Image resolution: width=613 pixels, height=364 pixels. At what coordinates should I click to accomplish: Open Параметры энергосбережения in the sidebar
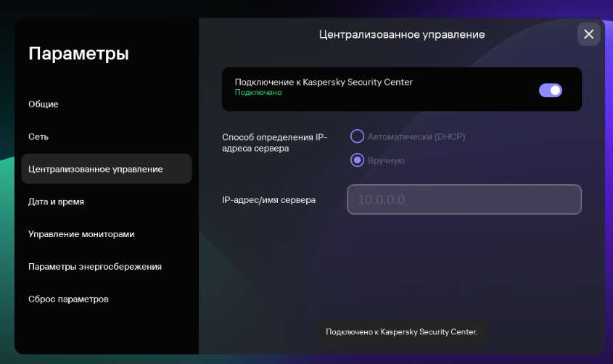coord(95,266)
